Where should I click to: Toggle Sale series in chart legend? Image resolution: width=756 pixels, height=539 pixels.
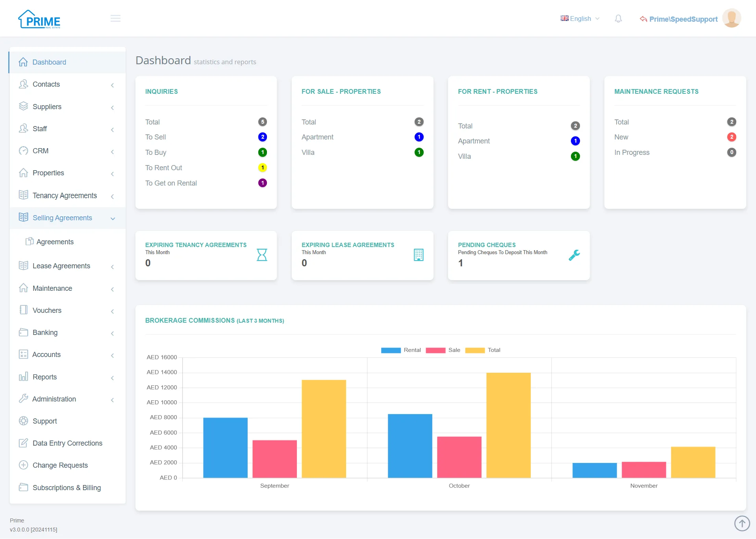point(443,350)
